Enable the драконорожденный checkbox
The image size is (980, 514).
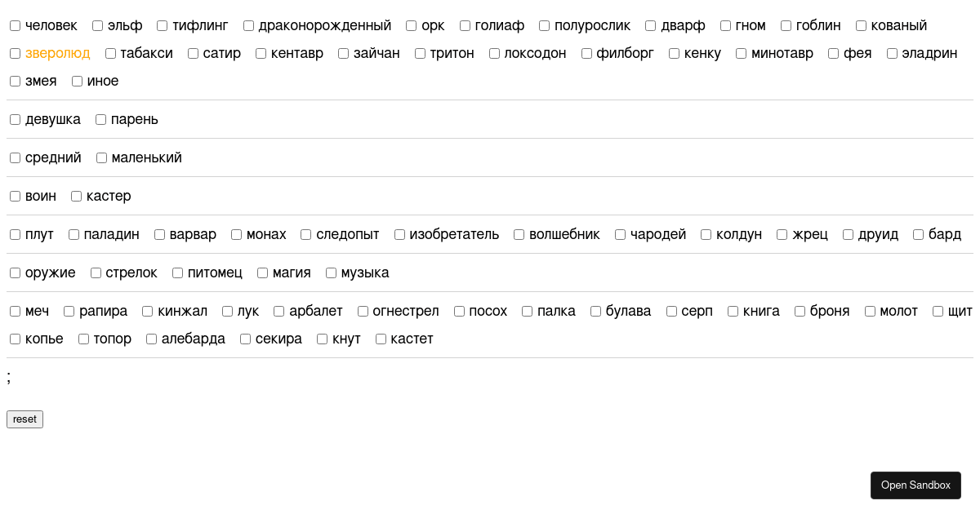click(249, 26)
